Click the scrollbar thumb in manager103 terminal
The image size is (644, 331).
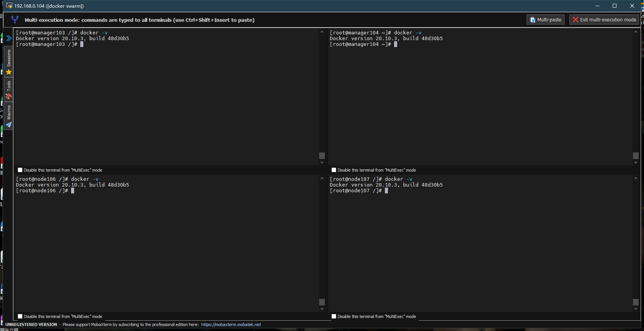322,156
